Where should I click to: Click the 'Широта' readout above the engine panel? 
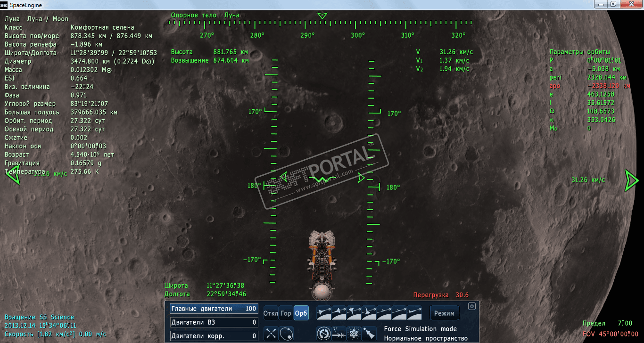pyautogui.click(x=205, y=286)
